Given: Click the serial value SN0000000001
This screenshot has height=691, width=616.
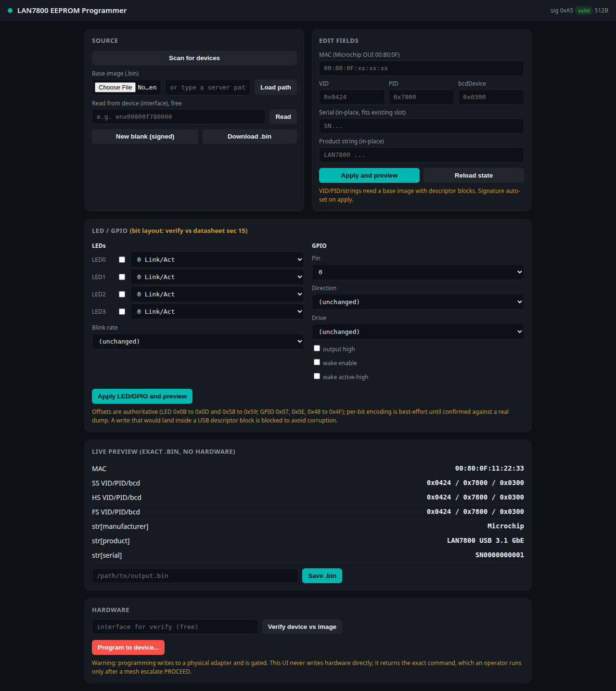Looking at the screenshot, I should point(500,555).
